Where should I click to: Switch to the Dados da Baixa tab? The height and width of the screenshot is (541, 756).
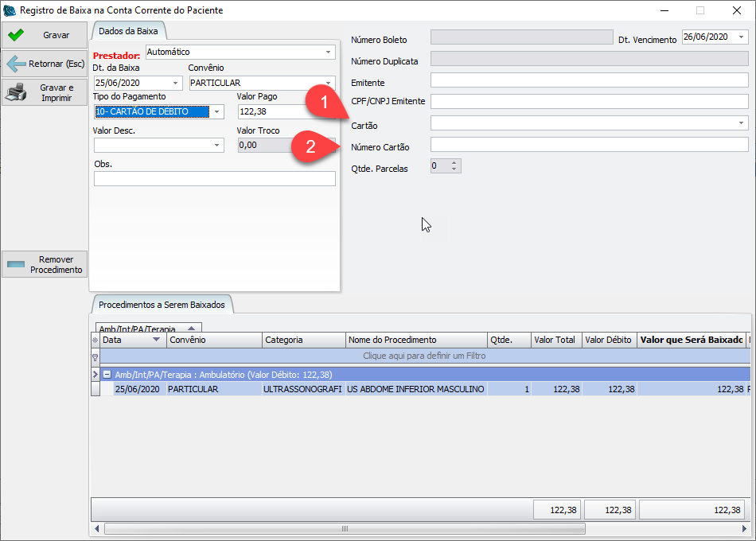tap(127, 31)
